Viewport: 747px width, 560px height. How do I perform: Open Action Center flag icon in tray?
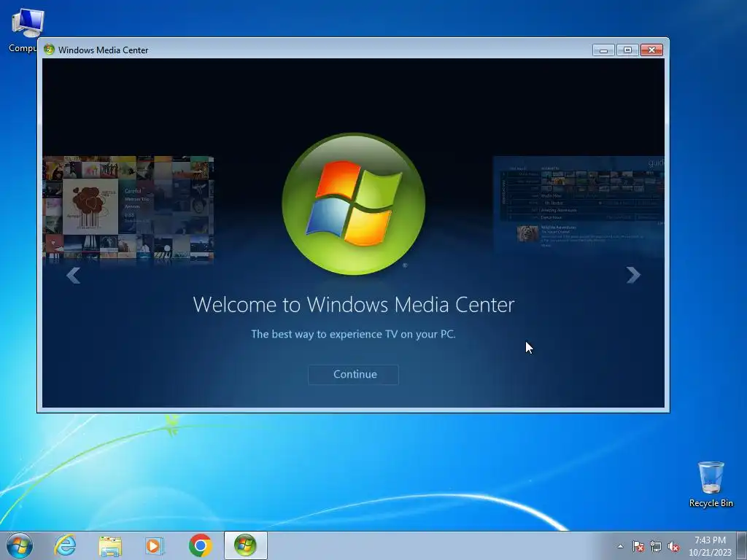point(638,546)
